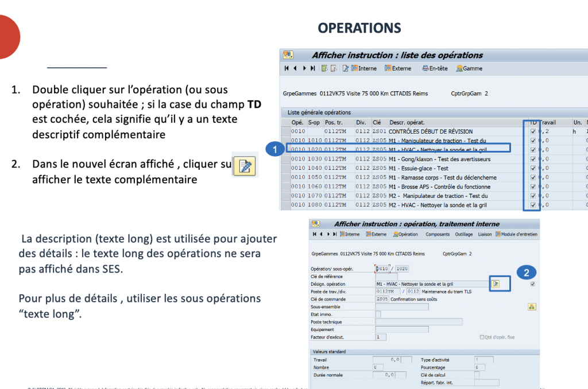Image resolution: width=588 pixels, height=389 pixels.
Task: Toggle TD checkbox for CONTRÔLES DÉBUT DE RÉVISION
Action: (x=533, y=131)
